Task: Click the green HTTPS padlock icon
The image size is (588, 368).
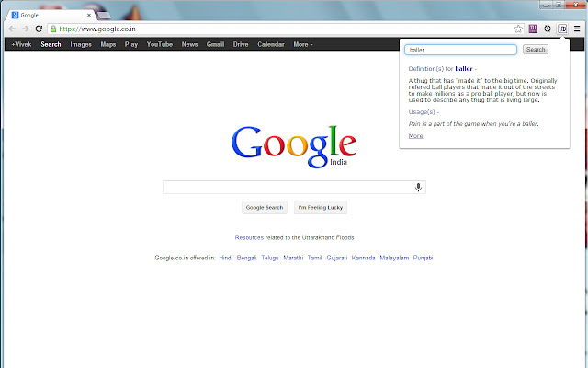Action: point(53,29)
